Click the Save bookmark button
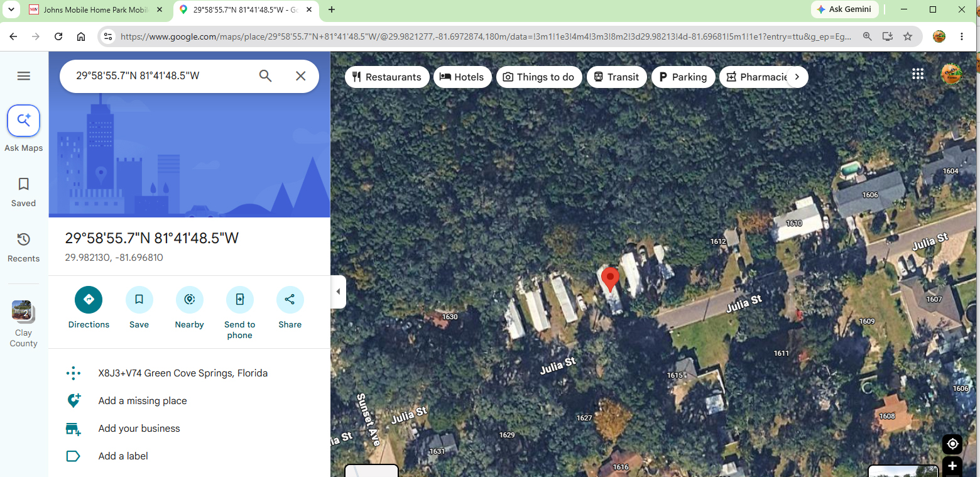Viewport: 980px width, 477px height. coord(139,300)
